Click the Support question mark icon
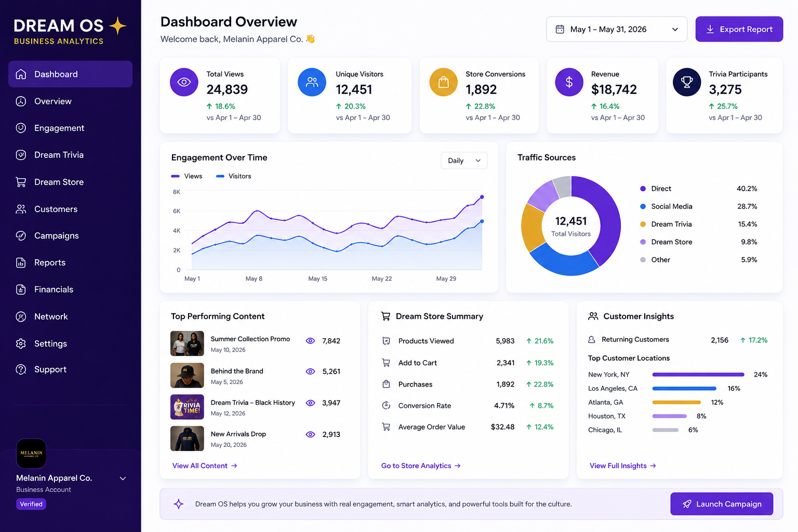Viewport: 798px width, 532px height. click(21, 369)
